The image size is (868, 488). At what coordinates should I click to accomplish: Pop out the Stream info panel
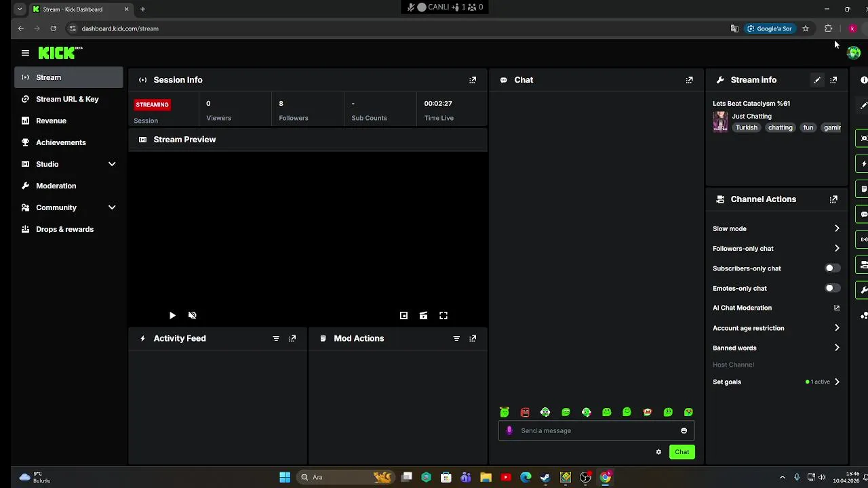click(833, 80)
